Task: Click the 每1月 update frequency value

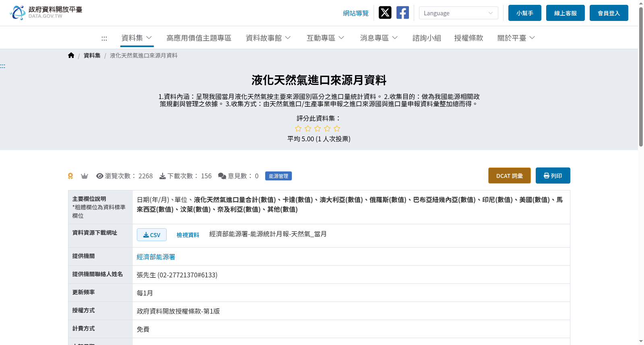Action: point(145,293)
